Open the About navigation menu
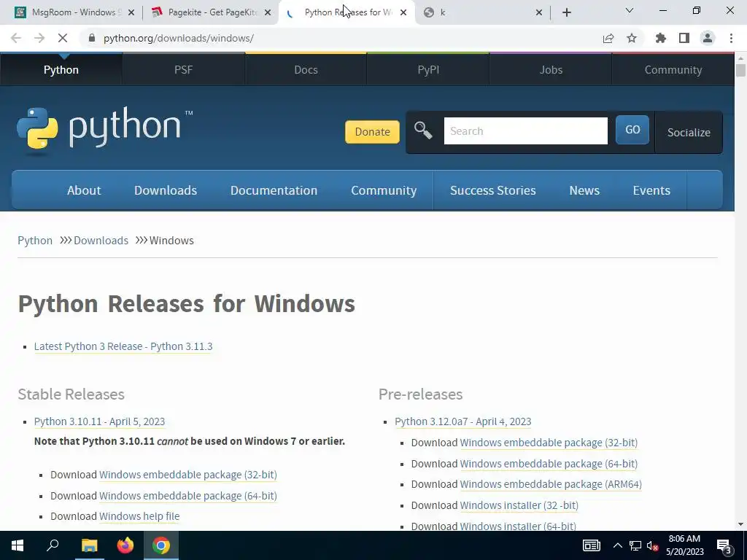This screenshot has width=747, height=560. click(x=84, y=190)
